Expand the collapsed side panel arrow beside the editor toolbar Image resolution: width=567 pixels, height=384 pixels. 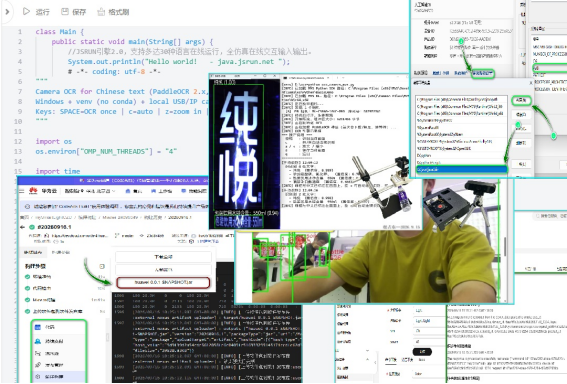click(7, 12)
